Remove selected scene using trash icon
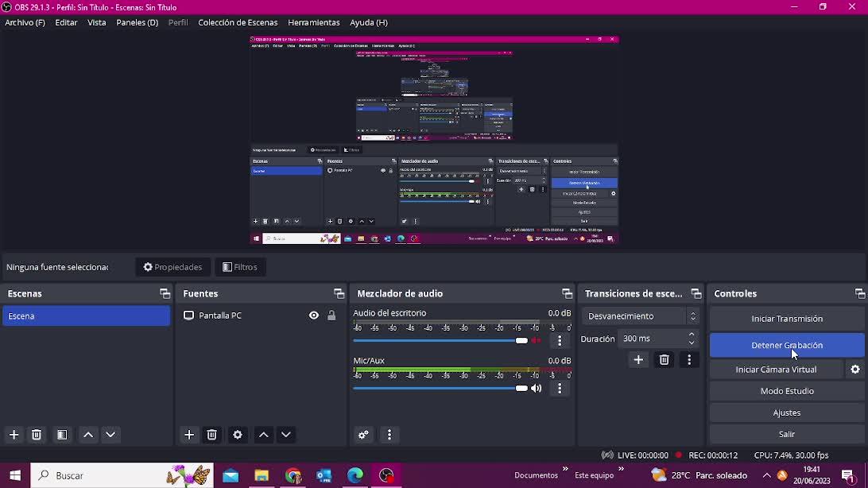This screenshot has height=488, width=868. click(x=37, y=435)
